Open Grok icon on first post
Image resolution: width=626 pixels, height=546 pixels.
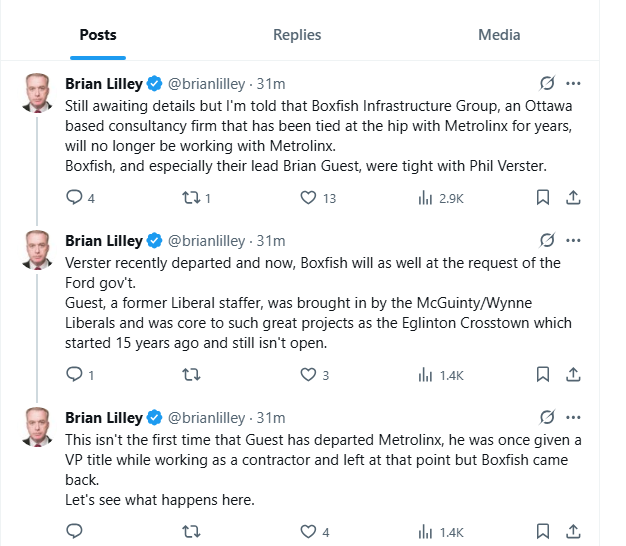[x=546, y=83]
